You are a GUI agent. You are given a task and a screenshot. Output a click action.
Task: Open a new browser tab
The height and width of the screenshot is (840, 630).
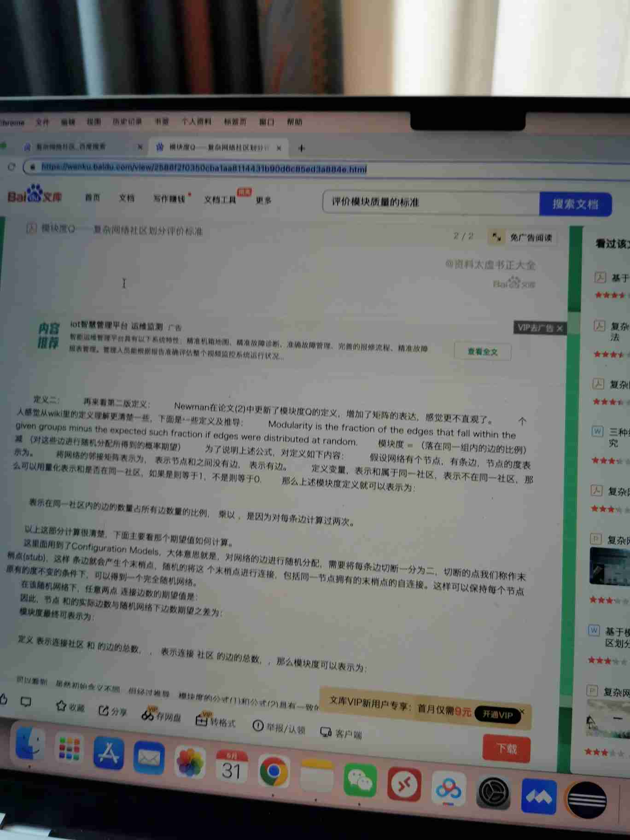[x=302, y=148]
